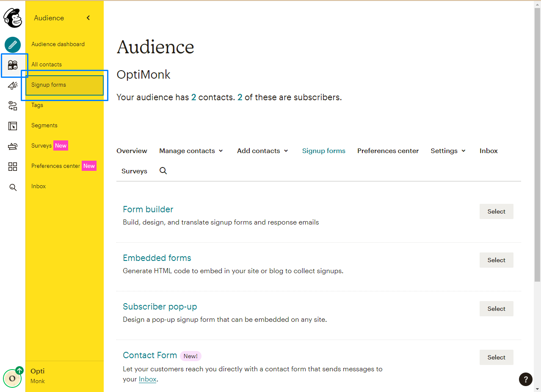Open the Automations flow icon
This screenshot has height=392, width=541.
(x=13, y=106)
